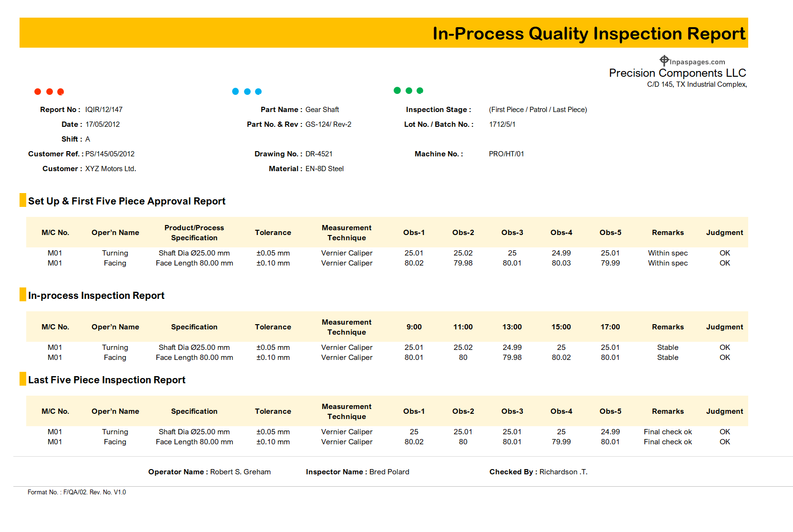
Task: Click the Report No value IQIR/12/147
Action: click(x=104, y=110)
